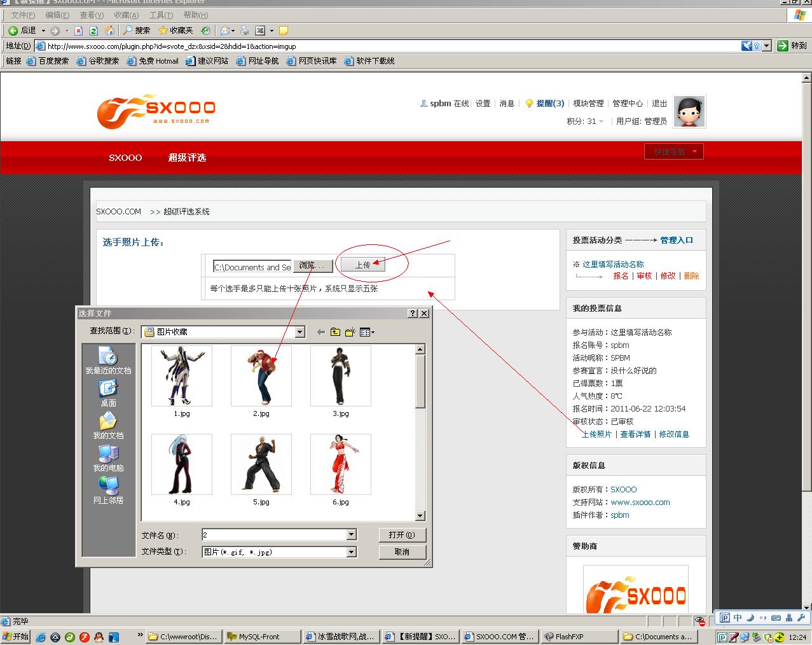Open the 工具(T) menu
Screen dimensions: 812x645
pos(160,15)
